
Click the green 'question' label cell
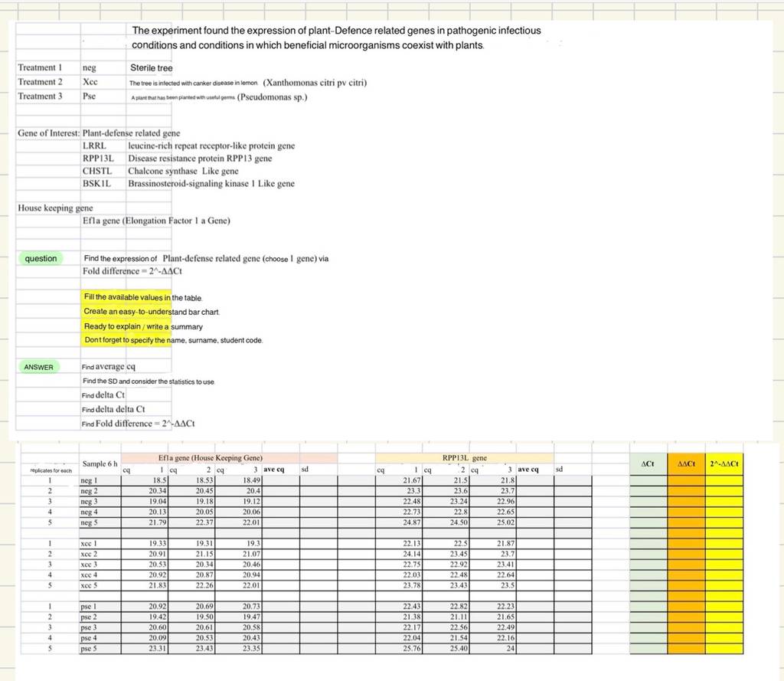(x=41, y=258)
